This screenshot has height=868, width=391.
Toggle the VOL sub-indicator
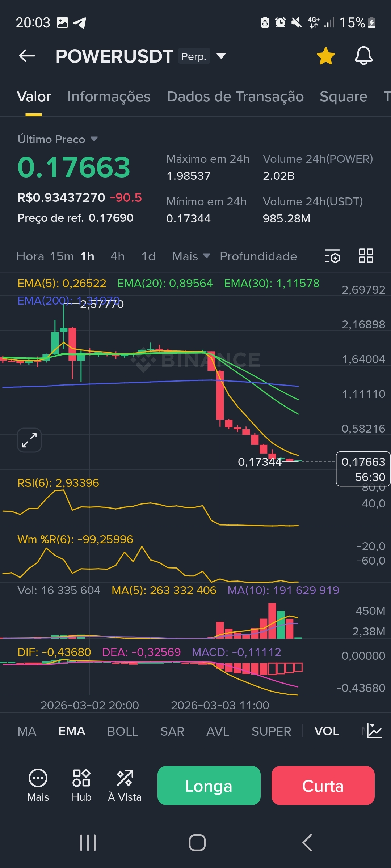coord(327,731)
